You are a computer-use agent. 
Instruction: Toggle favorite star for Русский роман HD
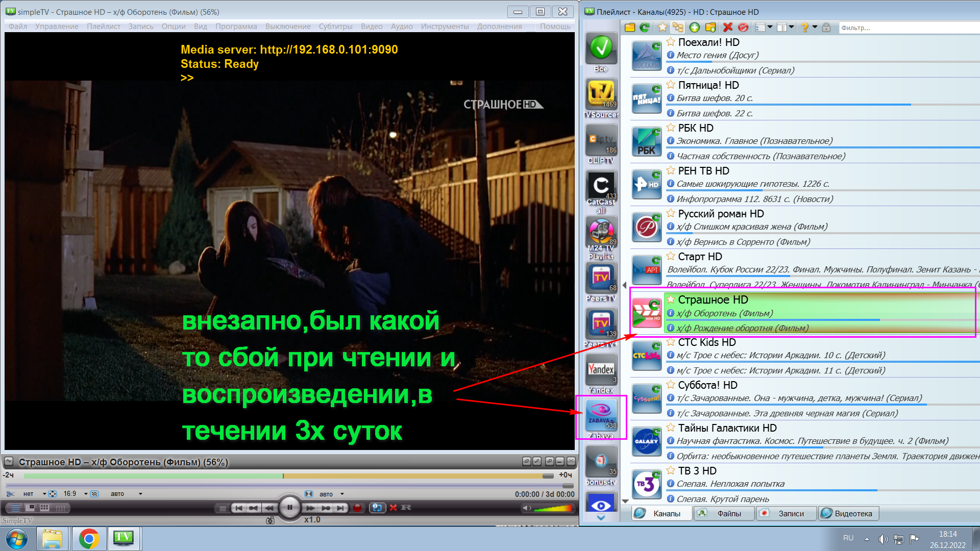click(x=671, y=213)
